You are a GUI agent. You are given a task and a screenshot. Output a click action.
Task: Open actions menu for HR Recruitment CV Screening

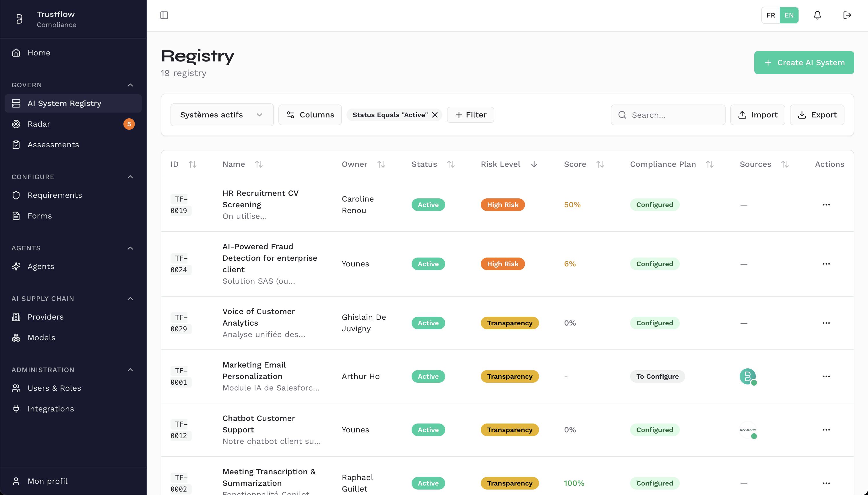(x=826, y=205)
